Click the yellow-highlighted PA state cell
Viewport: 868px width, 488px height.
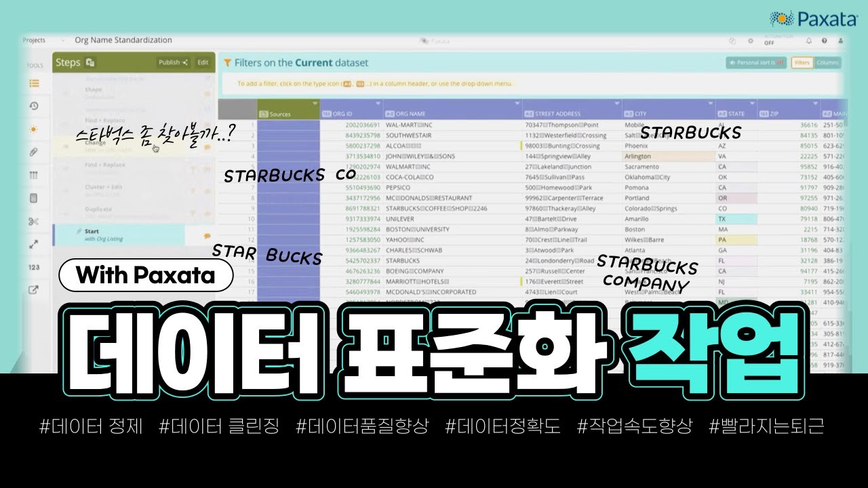[x=736, y=240]
